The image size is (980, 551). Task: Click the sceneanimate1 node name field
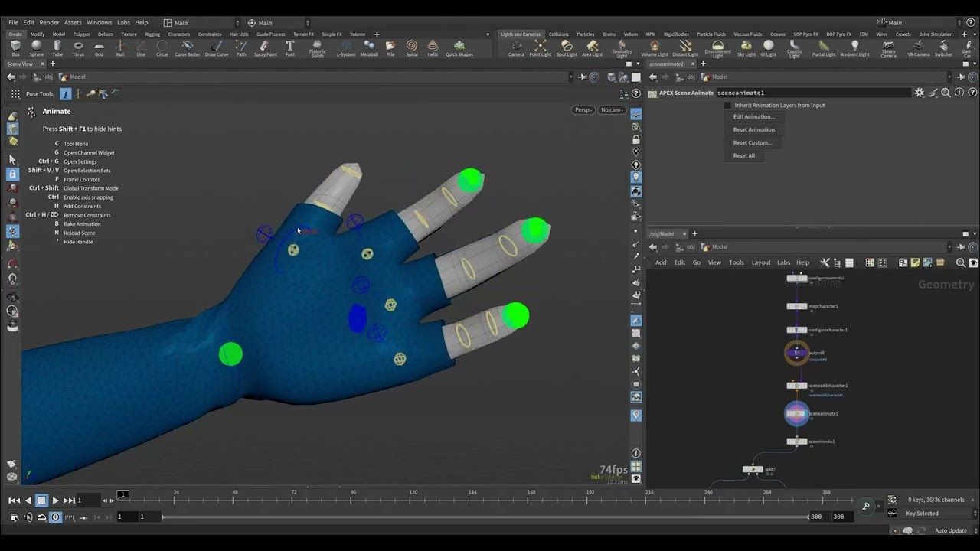coord(813,93)
